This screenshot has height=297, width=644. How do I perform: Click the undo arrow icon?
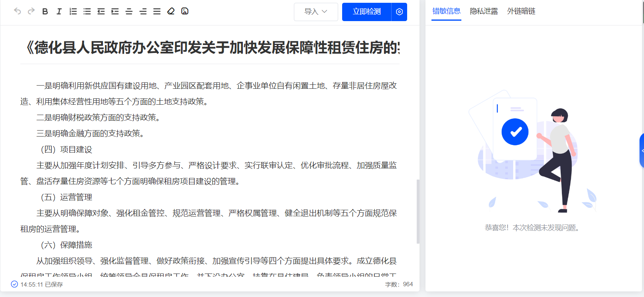(17, 11)
